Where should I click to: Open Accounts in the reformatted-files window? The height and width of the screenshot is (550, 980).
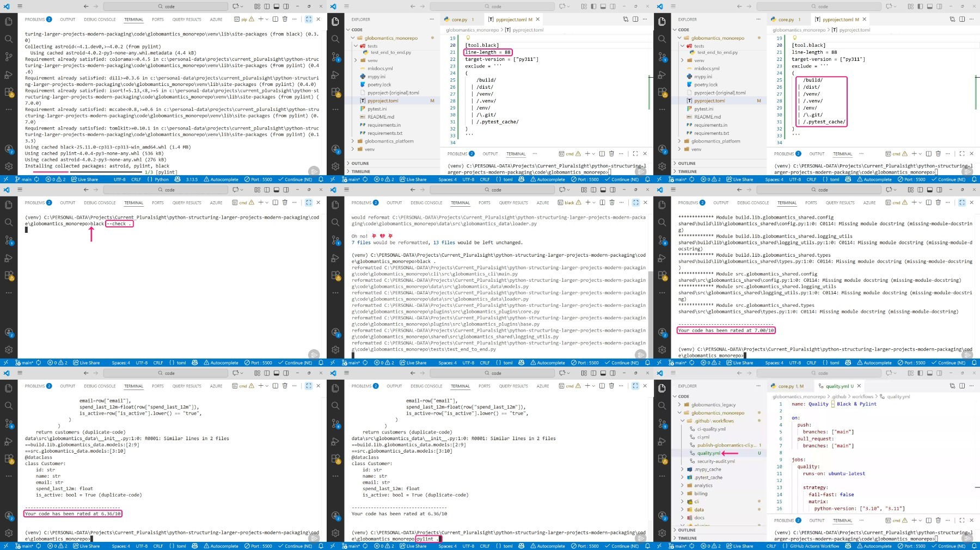click(335, 332)
